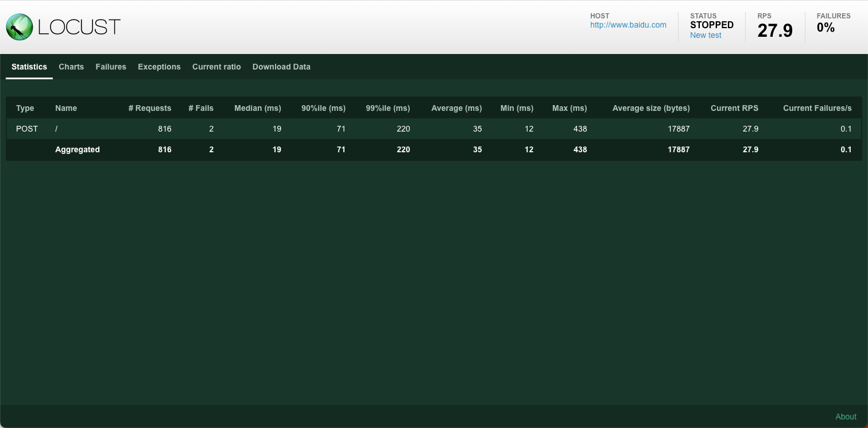Click the Locust logo icon

click(x=20, y=27)
